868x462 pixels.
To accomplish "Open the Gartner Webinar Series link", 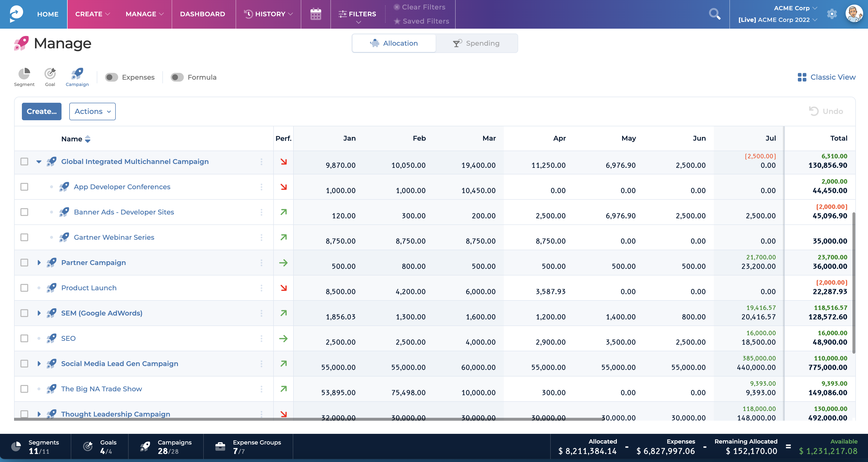I will [x=114, y=237].
